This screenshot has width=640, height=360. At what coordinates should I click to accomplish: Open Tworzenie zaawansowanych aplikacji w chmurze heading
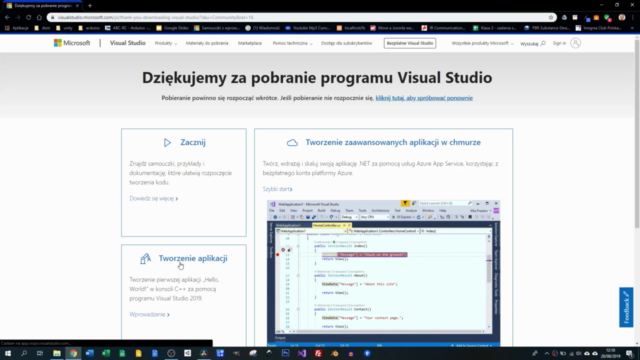click(x=393, y=142)
